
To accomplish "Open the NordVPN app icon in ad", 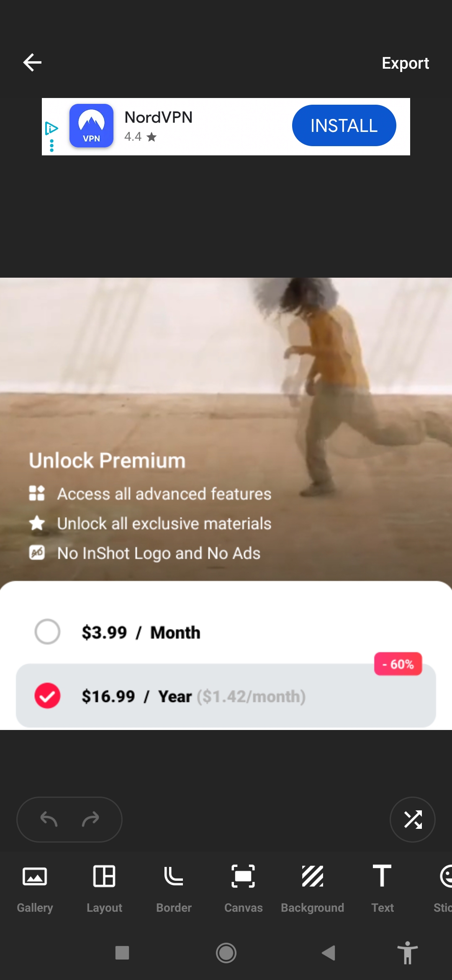I will click(91, 126).
